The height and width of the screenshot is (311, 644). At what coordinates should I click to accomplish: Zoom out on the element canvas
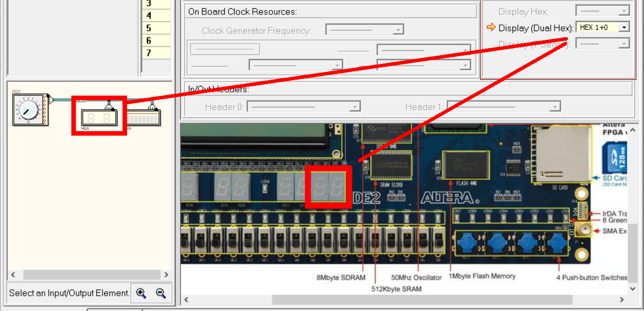click(161, 293)
